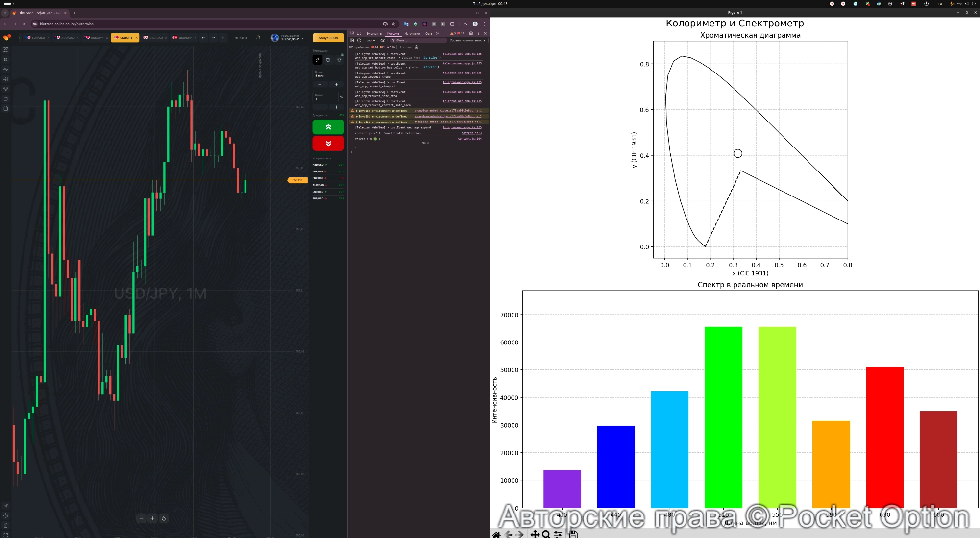980x538 pixels.
Task: Clear console with the ban icon
Action: click(359, 40)
